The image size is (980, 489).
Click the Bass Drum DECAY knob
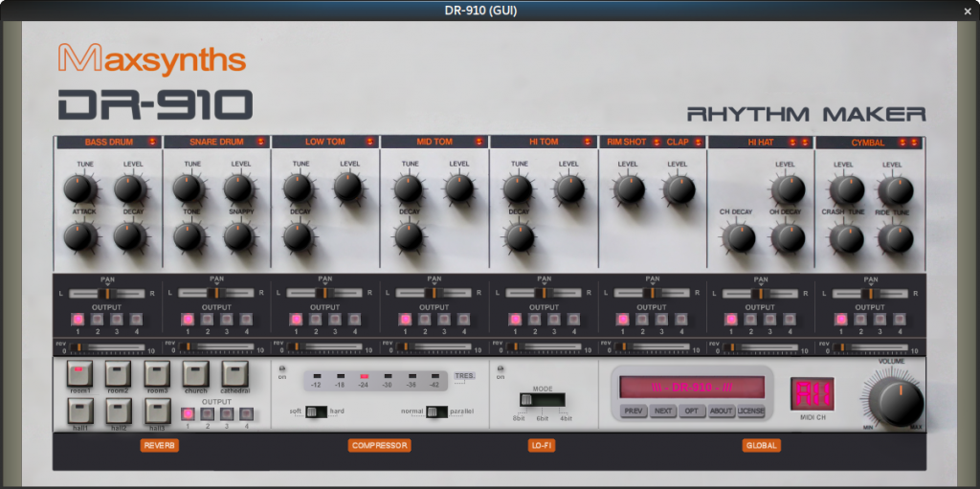click(128, 236)
